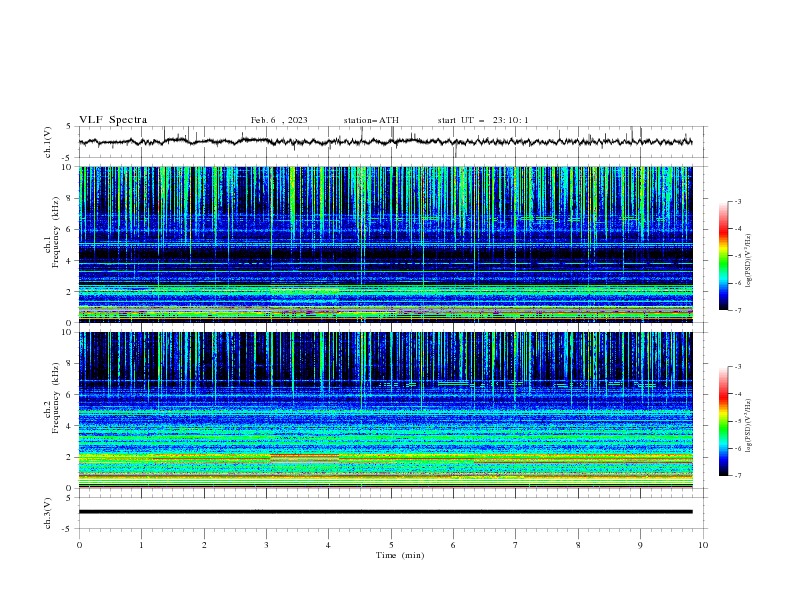This screenshot has width=792, height=612.
Task: Click the ch.3 flat black voltage trace
Action: tap(386, 512)
